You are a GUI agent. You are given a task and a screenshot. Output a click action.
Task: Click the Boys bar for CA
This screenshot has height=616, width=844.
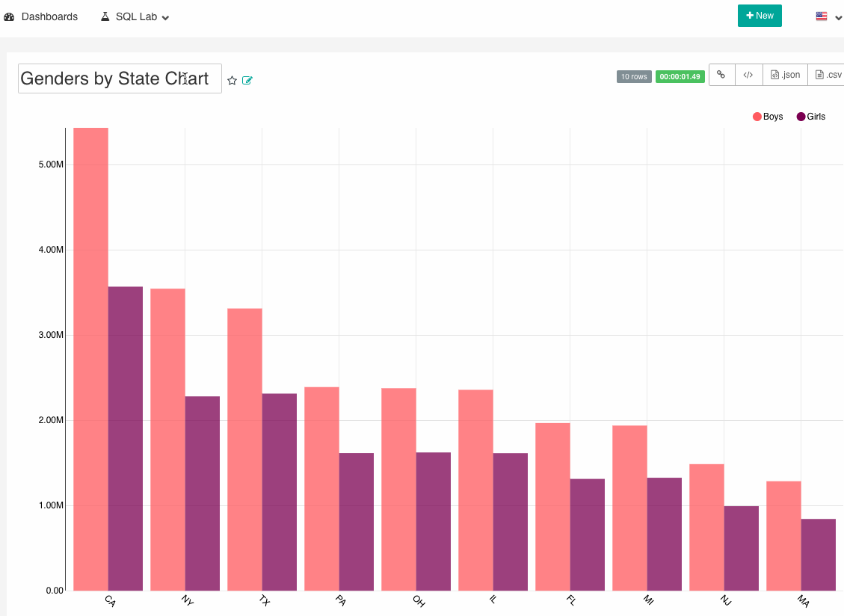90,359
